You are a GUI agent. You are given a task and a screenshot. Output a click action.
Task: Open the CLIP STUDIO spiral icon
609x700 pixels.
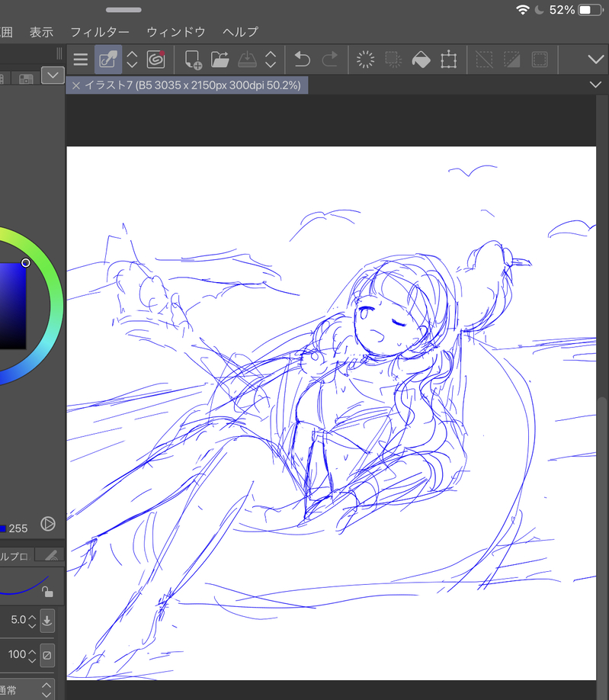point(155,59)
